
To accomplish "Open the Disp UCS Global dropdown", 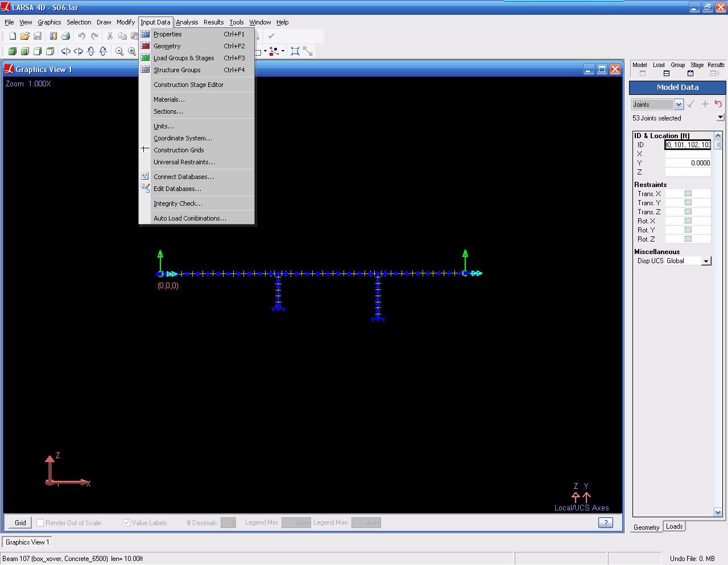I will click(706, 261).
